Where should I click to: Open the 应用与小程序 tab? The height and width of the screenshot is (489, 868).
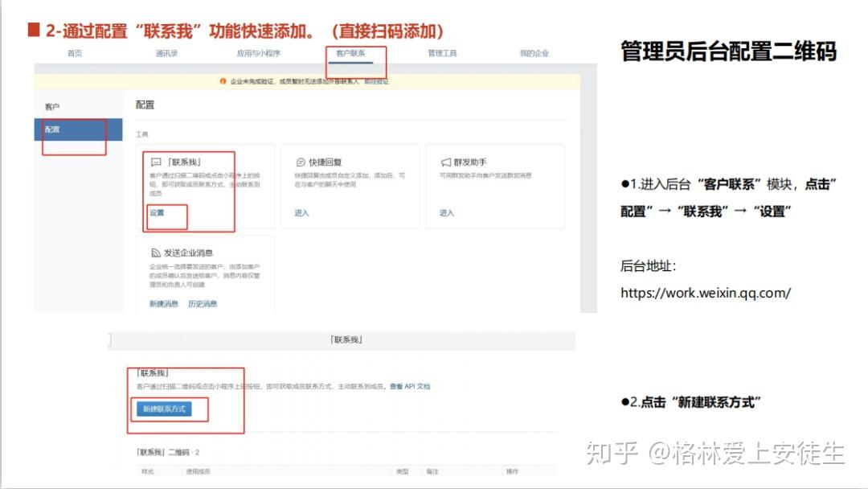pos(259,53)
